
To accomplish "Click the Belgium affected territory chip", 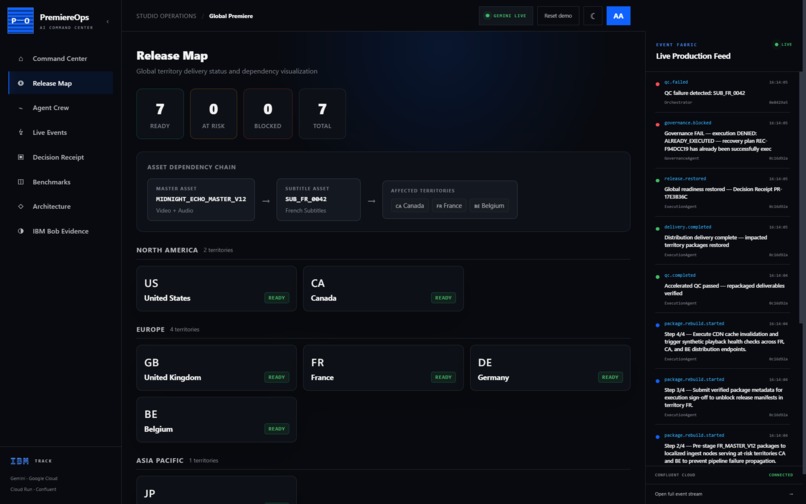I will click(x=489, y=206).
